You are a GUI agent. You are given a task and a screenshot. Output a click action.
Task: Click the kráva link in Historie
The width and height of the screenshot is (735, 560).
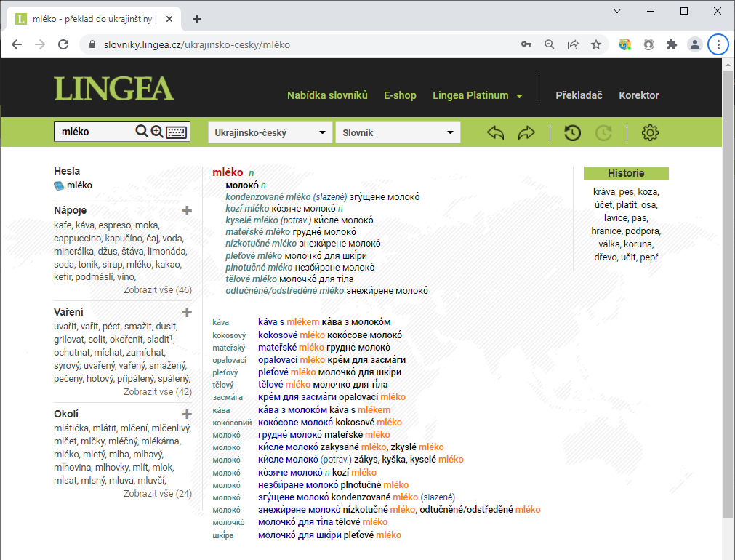pos(604,192)
